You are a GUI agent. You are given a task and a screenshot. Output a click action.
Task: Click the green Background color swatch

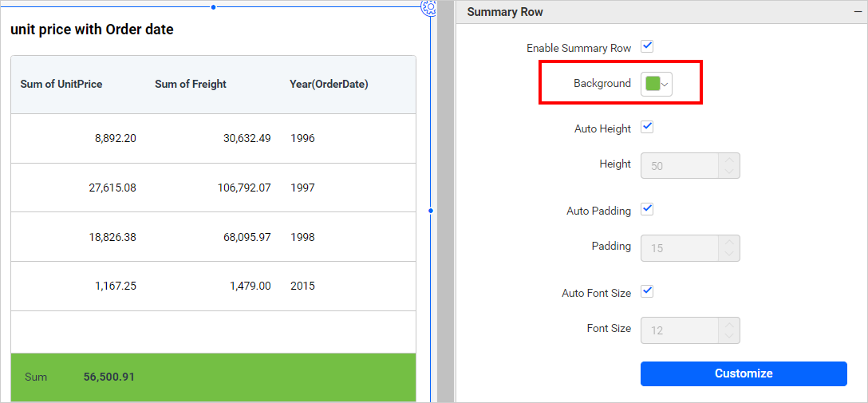pyautogui.click(x=652, y=84)
